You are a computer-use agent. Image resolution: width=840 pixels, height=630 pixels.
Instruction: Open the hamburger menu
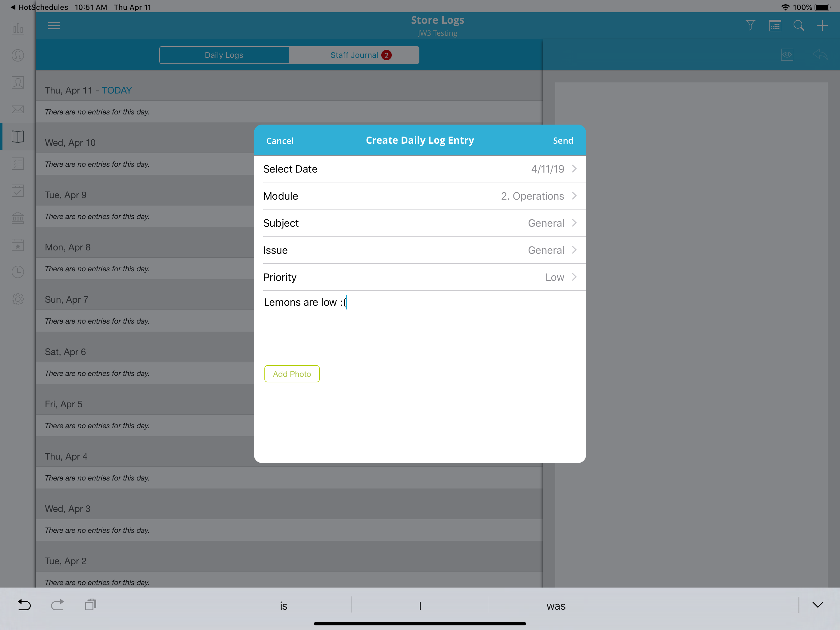pos(54,26)
